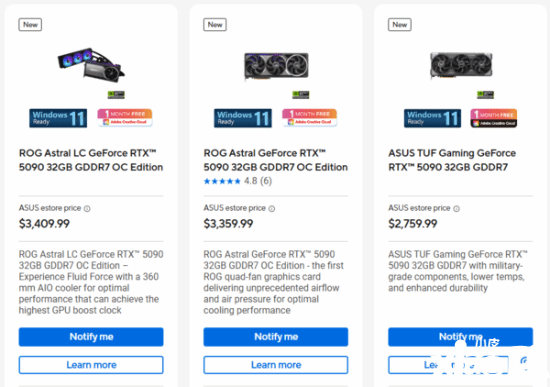Image resolution: width=550 pixels, height=387 pixels.
Task: Click Windows 11 Ready badge on TUF Gaming card
Action: click(432, 118)
